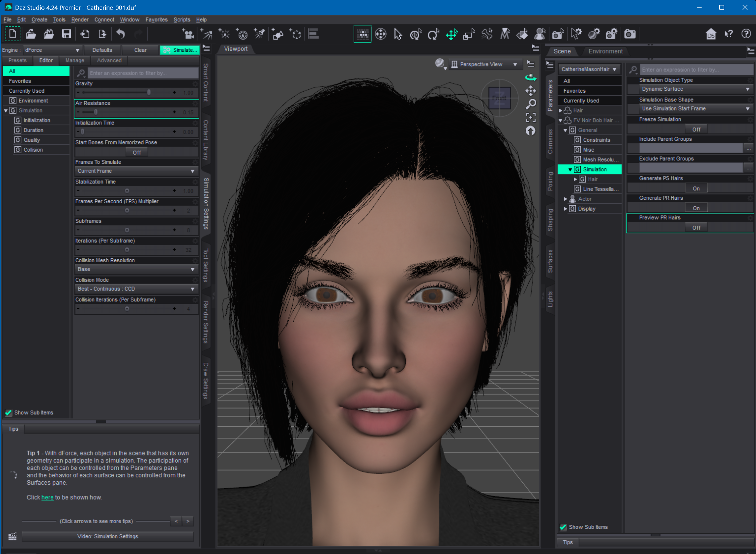Click the Simulation Settings filter input field
756x554 pixels.
(x=143, y=73)
